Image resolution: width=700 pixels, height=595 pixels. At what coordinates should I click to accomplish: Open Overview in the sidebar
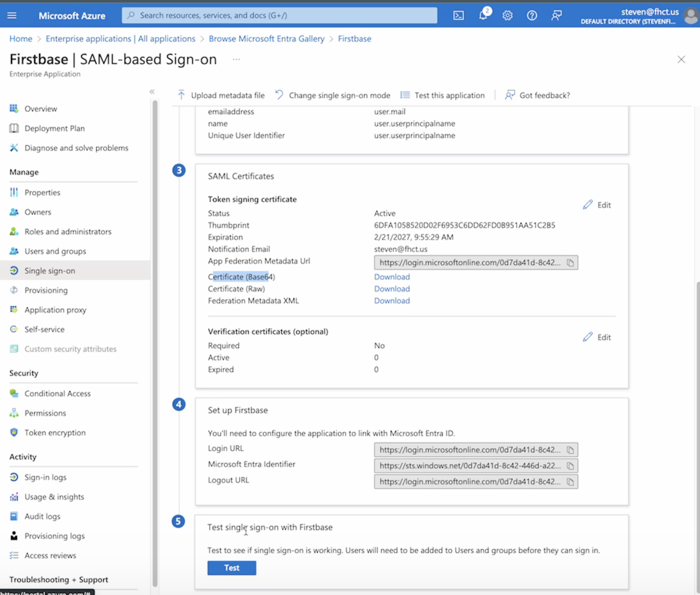(41, 109)
